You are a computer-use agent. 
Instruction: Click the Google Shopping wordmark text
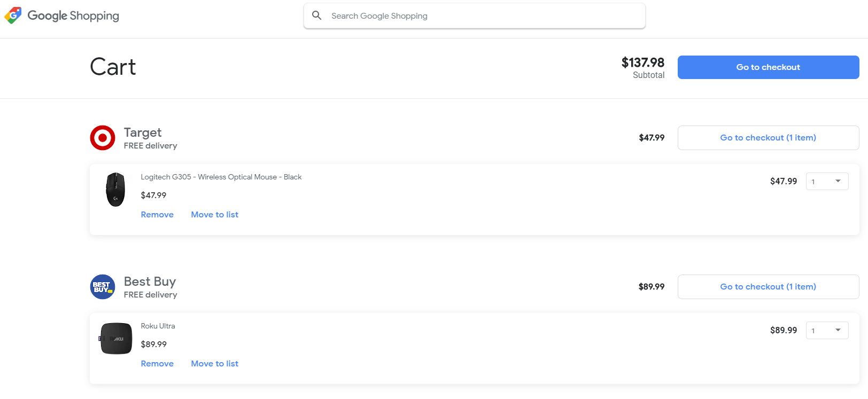(x=73, y=16)
